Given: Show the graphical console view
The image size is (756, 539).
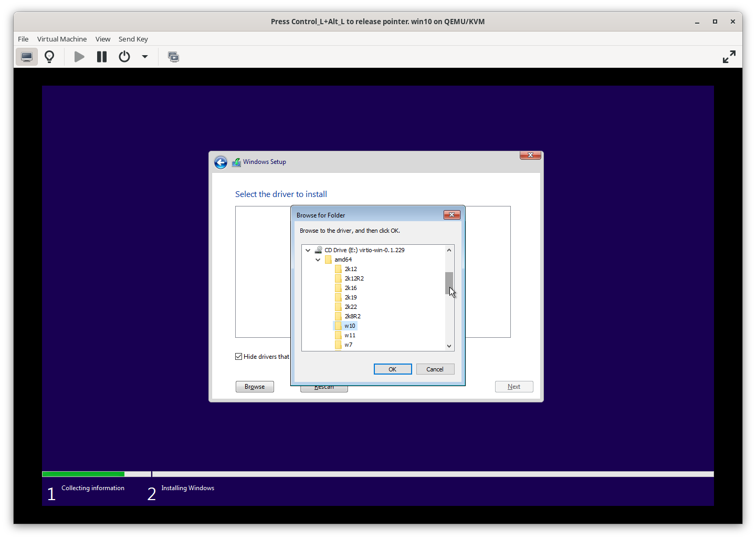Looking at the screenshot, I should [27, 57].
